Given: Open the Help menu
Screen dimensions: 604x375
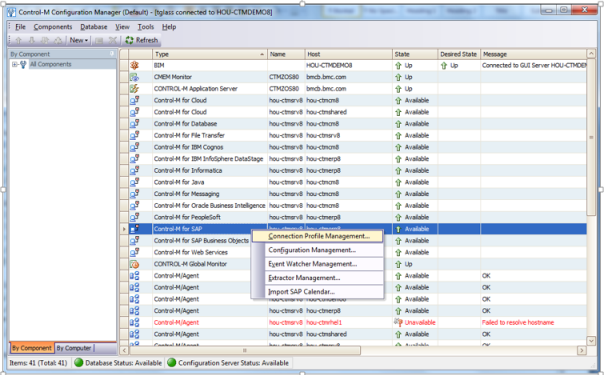Looking at the screenshot, I should pos(169,27).
